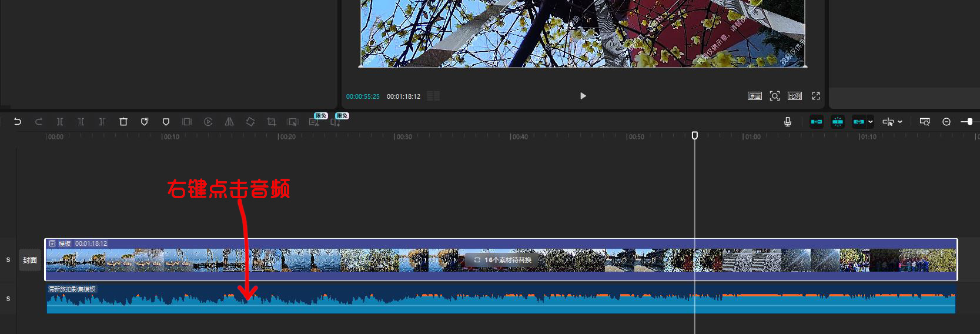Open fullscreen preview with expand icon

point(816,96)
